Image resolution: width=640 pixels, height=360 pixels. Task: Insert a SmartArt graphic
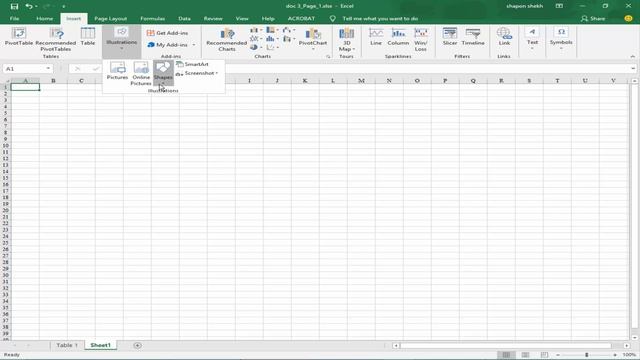[192, 64]
